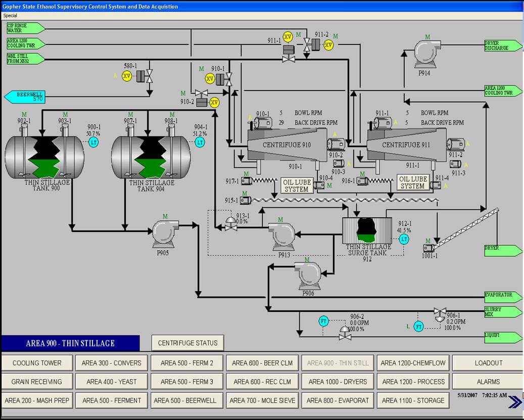Click the 917-1 screw conveyor motor

point(247,181)
